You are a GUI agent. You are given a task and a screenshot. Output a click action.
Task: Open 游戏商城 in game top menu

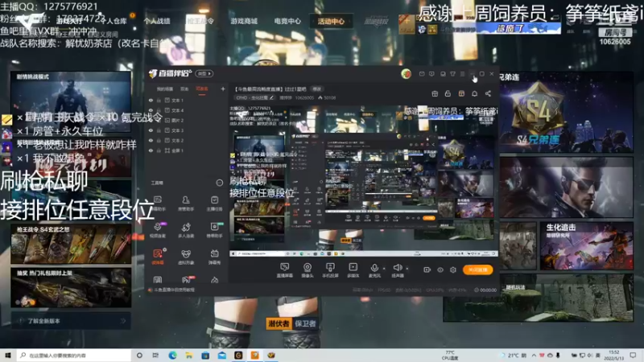[x=244, y=21]
